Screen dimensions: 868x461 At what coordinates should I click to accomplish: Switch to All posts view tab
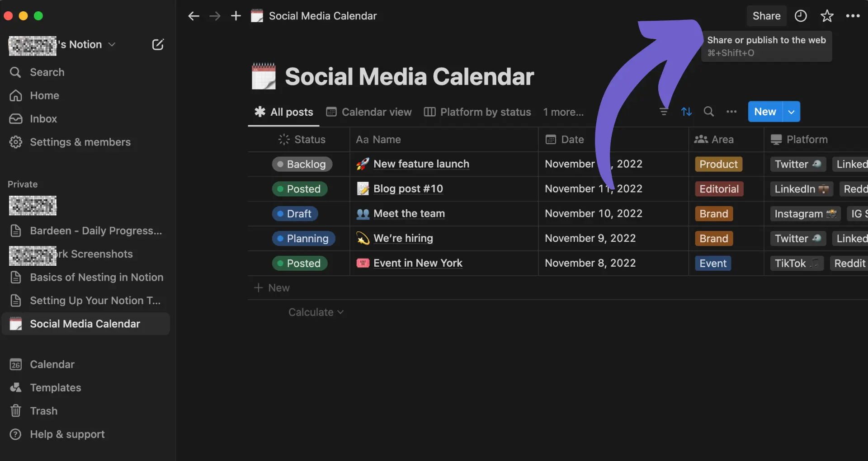[284, 112]
